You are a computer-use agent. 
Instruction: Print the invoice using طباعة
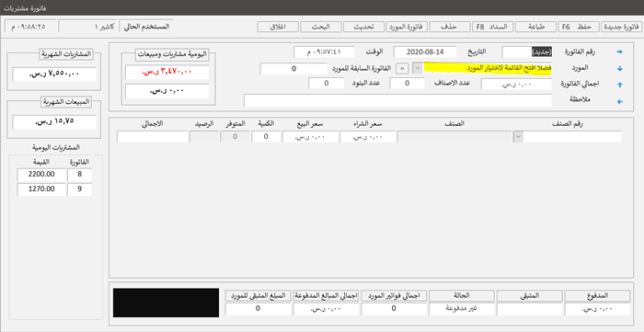coord(535,27)
